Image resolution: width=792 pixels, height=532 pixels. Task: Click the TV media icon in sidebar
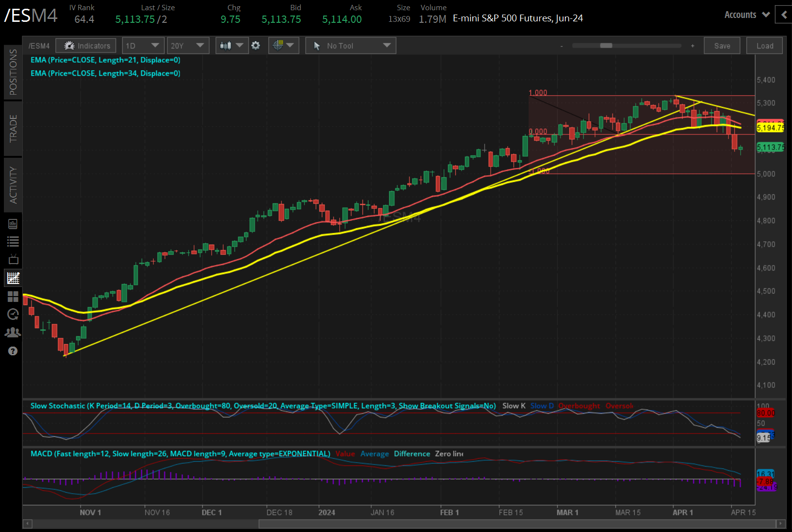13,259
